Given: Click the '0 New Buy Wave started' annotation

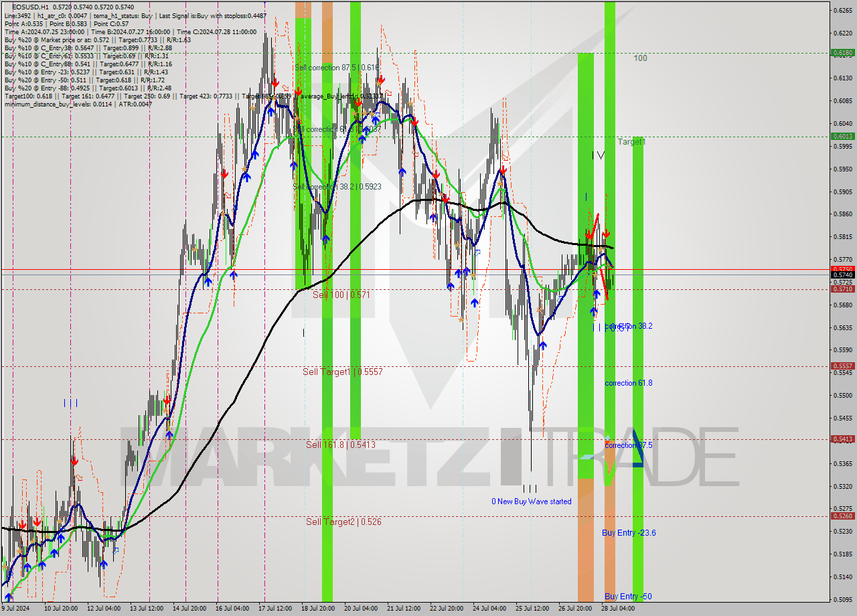Looking at the screenshot, I should (x=532, y=502).
